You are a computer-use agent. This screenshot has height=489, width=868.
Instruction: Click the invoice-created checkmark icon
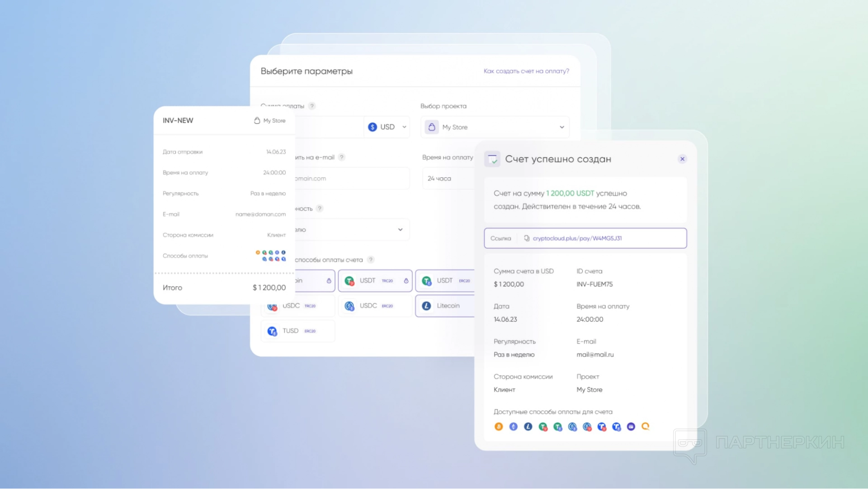coord(492,159)
